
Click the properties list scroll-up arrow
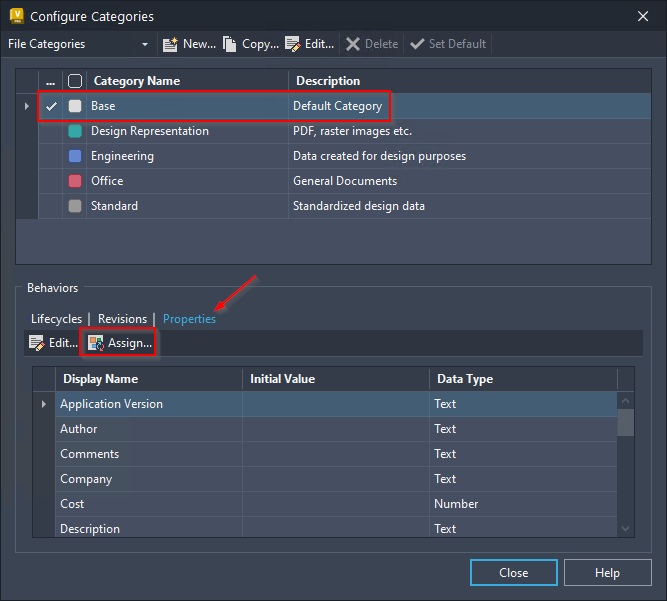click(x=625, y=401)
